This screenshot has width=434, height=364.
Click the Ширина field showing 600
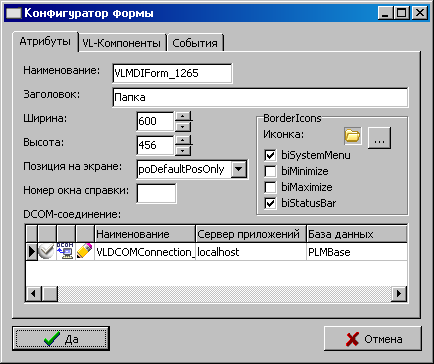coord(155,121)
